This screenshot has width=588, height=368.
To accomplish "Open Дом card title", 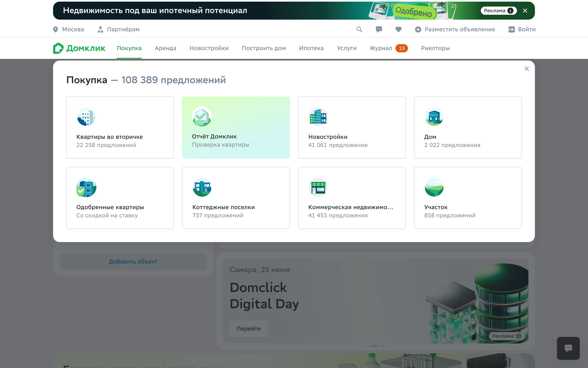I will coord(430,137).
